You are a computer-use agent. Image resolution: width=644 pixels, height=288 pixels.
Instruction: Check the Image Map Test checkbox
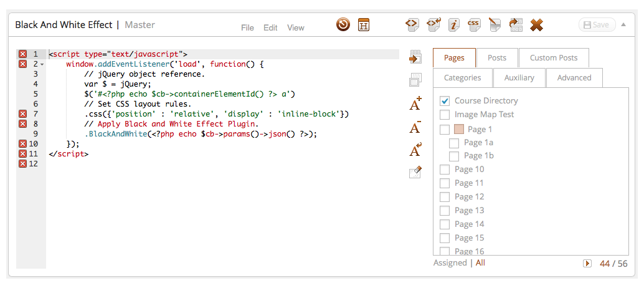point(445,114)
